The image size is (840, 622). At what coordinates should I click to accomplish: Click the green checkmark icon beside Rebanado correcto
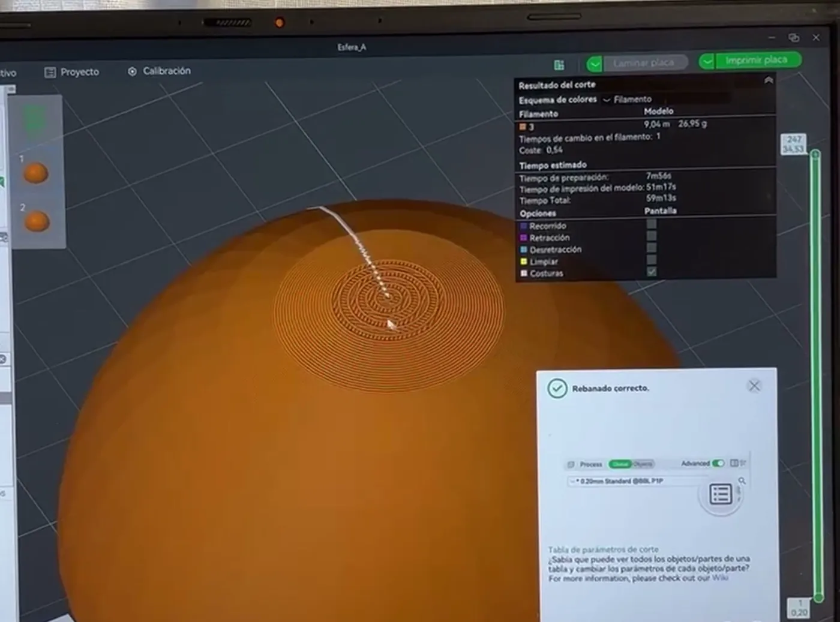coord(557,389)
